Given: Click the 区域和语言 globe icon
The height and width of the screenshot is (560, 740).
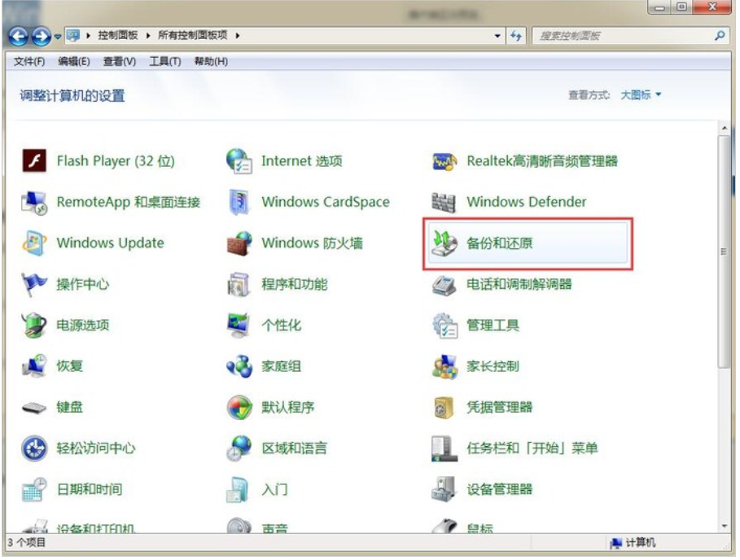Looking at the screenshot, I should tap(239, 448).
